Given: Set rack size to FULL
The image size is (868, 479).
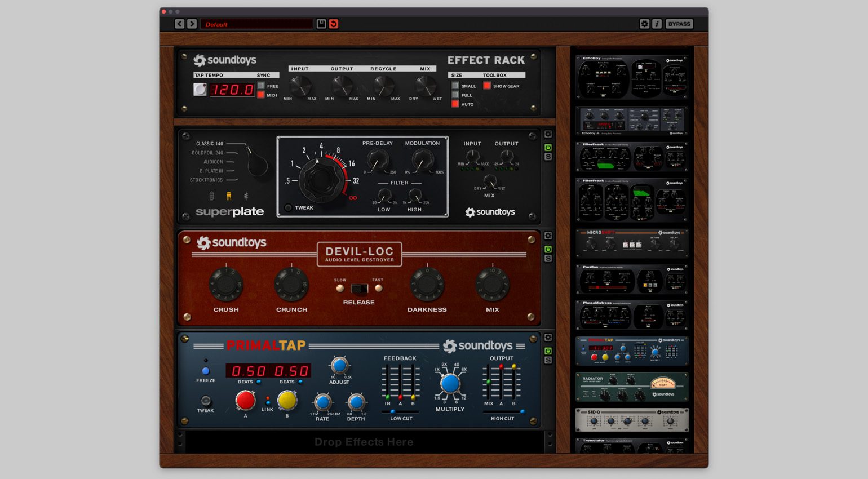Looking at the screenshot, I should (x=455, y=95).
